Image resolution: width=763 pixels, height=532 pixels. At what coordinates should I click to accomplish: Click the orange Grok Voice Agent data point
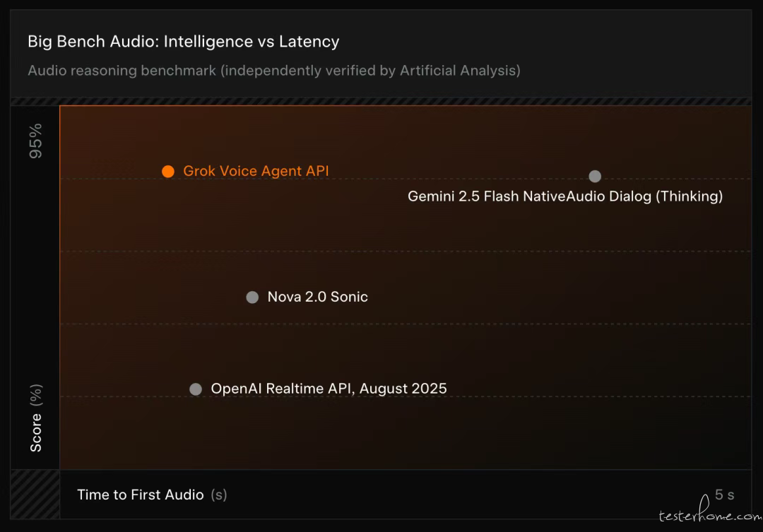point(167,171)
